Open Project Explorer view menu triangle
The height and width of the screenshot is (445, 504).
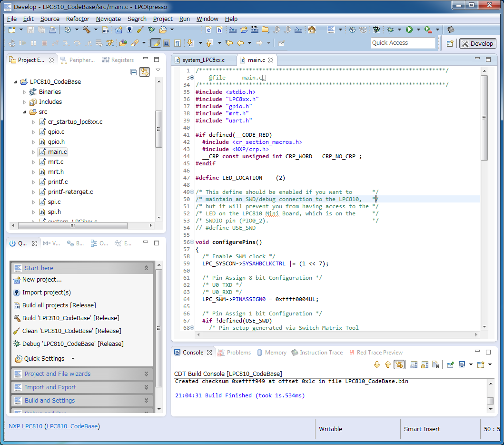pyautogui.click(x=158, y=70)
